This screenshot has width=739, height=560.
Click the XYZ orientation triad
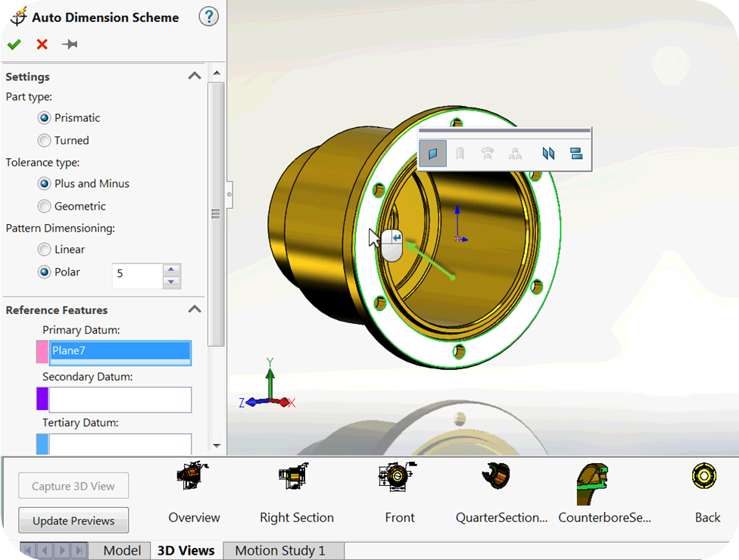point(267,384)
